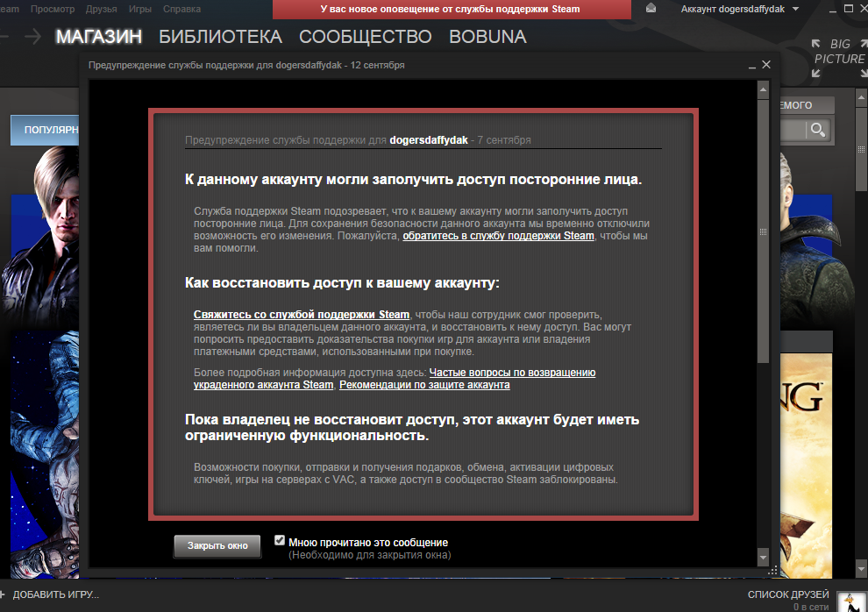Select the ПОПУЛЯРН store tab

[45, 130]
